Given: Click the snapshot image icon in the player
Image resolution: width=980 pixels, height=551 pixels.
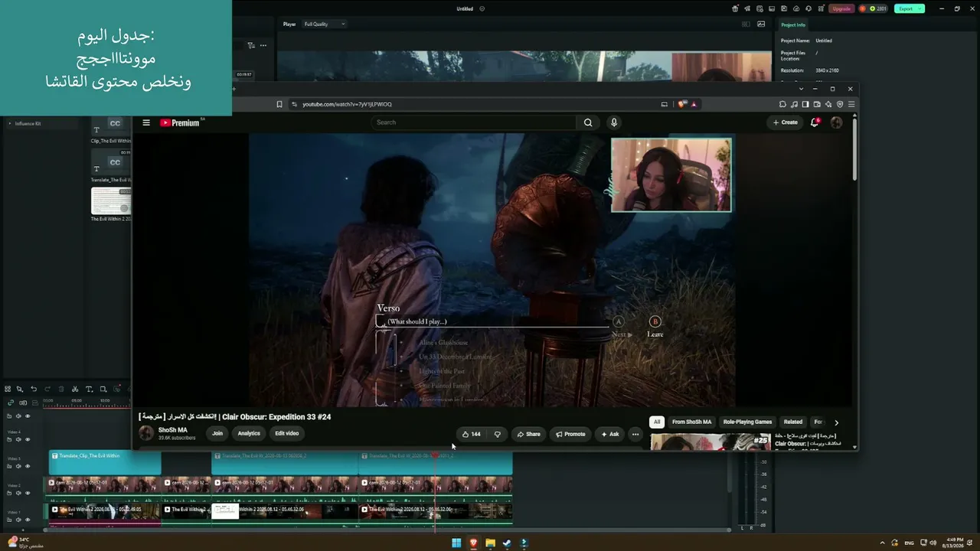Looking at the screenshot, I should coord(761,24).
